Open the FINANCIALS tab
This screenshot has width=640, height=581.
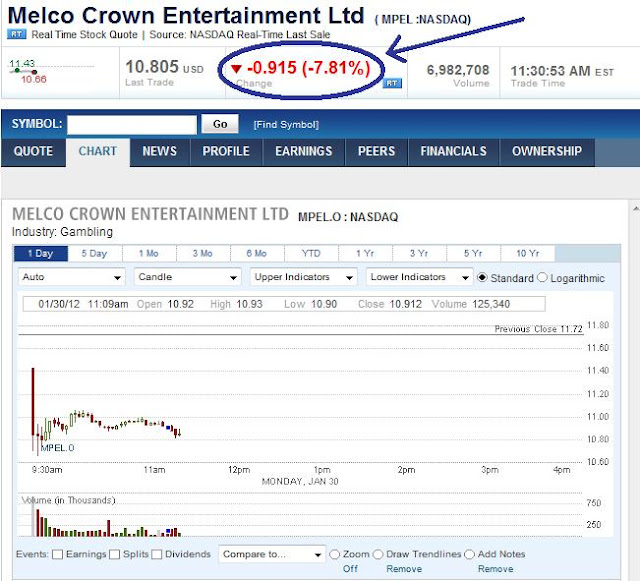[453, 151]
